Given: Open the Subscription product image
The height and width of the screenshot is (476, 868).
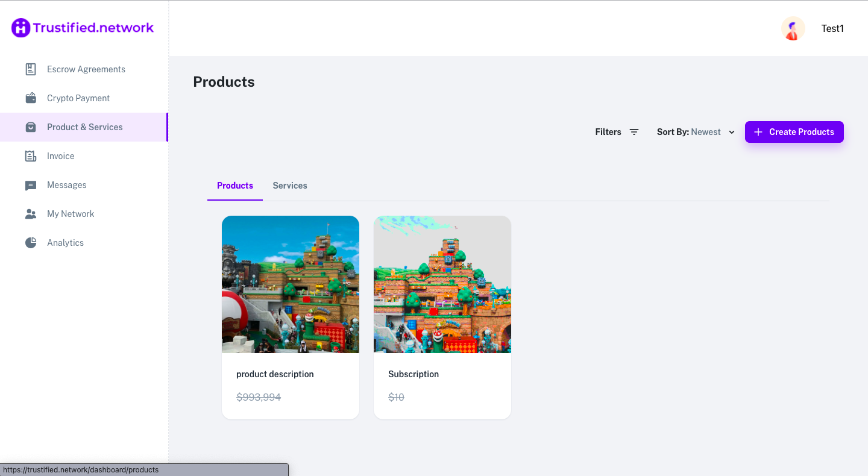Looking at the screenshot, I should coord(442,284).
